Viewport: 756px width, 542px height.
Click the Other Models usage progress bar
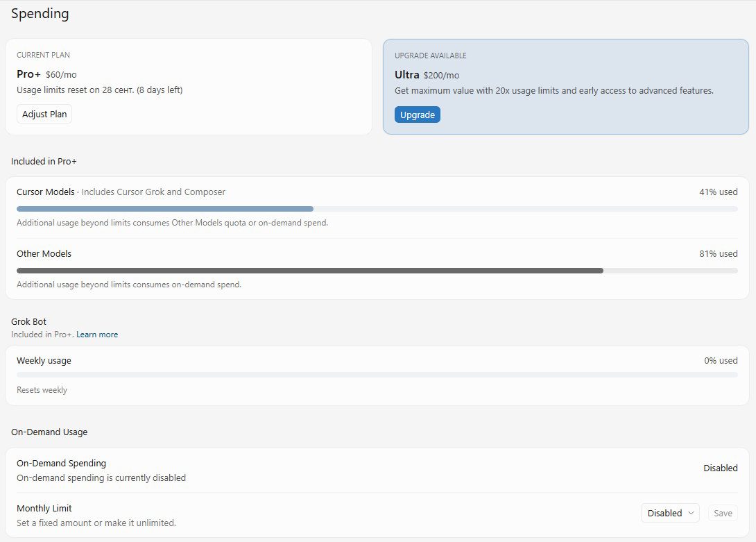coord(377,271)
